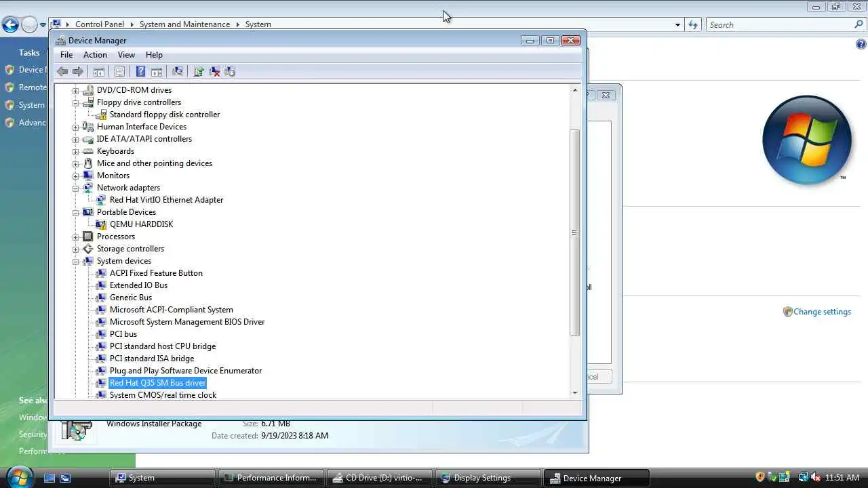
Task: Open the View menu
Action: pyautogui.click(x=126, y=55)
